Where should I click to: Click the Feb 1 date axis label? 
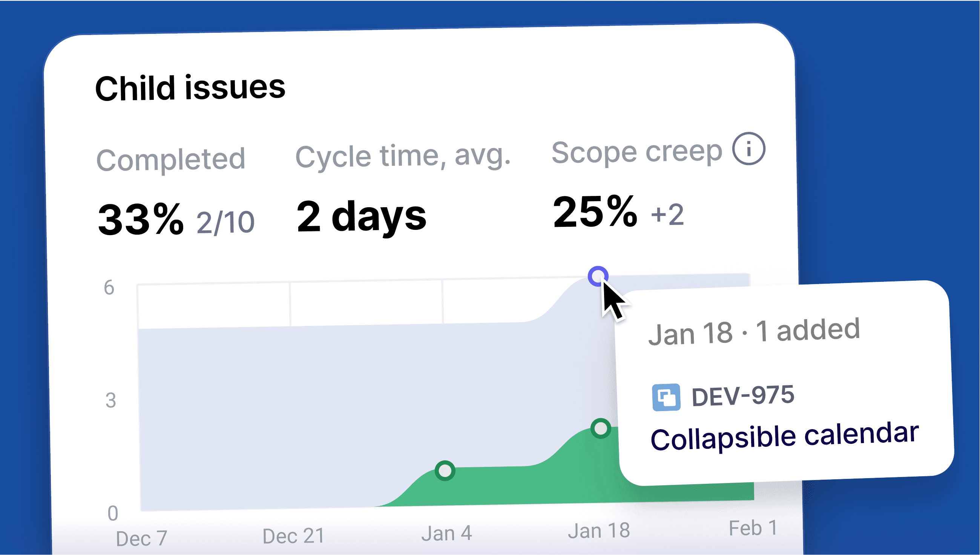(x=753, y=528)
